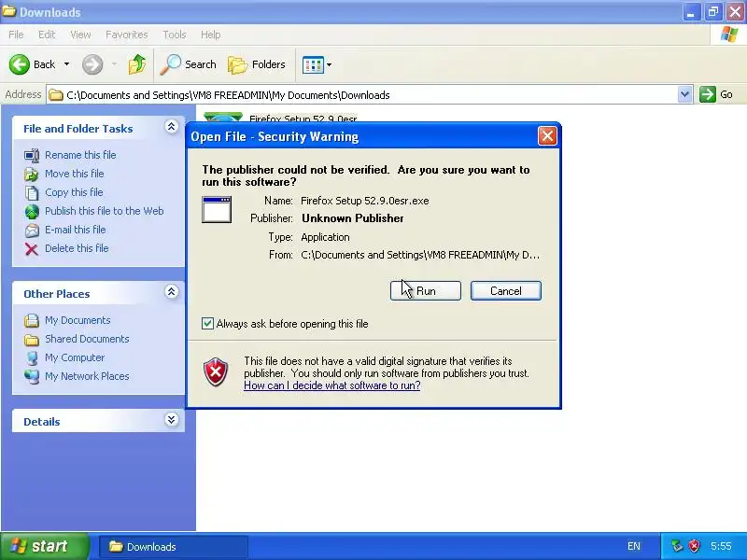Click Delete this file link
Viewport: 747px width, 560px height.
coord(77,248)
